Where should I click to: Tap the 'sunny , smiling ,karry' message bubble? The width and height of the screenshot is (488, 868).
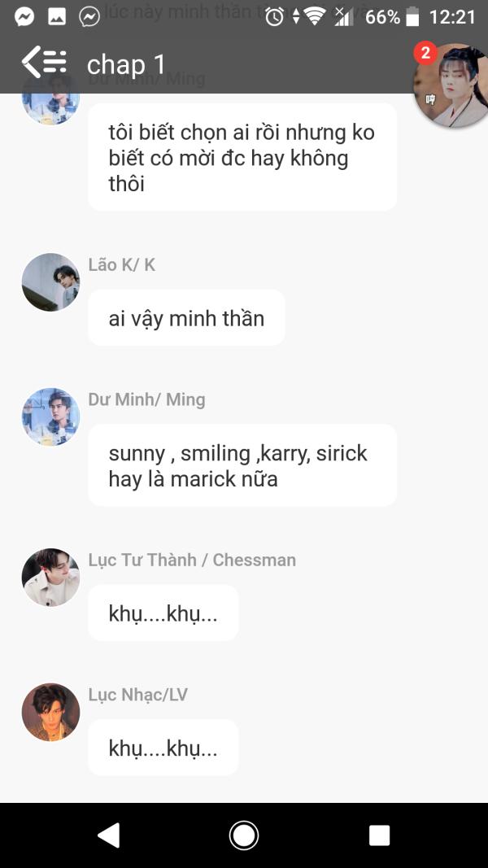(242, 465)
